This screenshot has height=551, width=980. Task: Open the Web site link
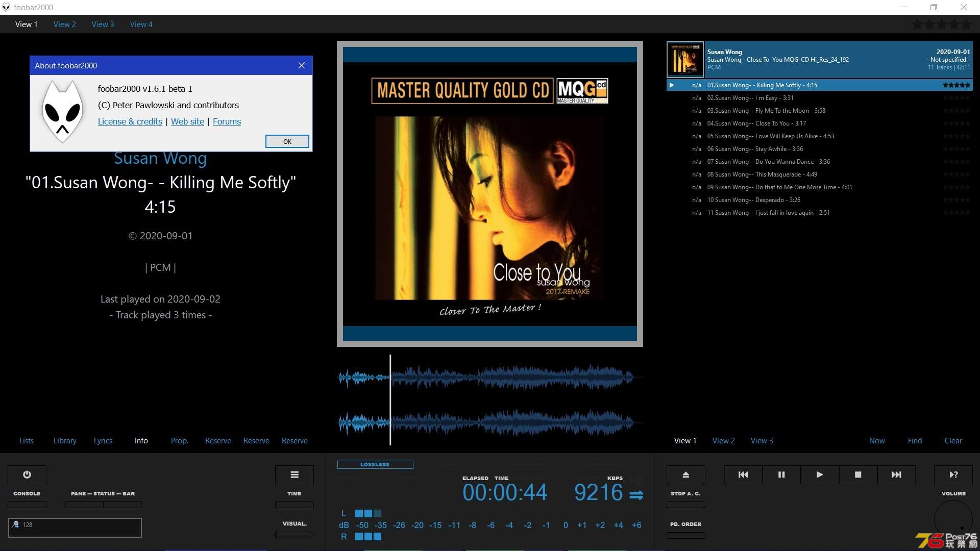[187, 121]
